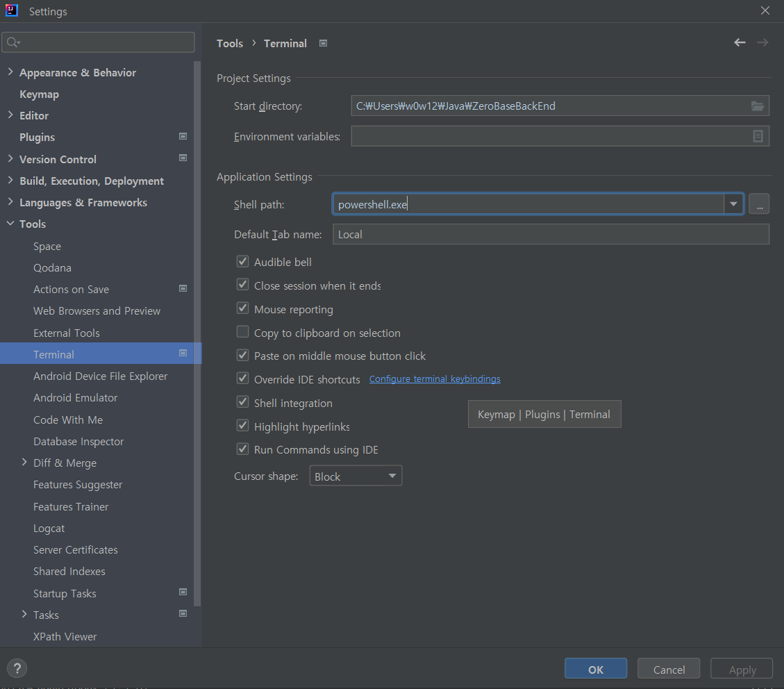The image size is (784, 689).
Task: Select Keymap in the settings tree
Action: (39, 94)
